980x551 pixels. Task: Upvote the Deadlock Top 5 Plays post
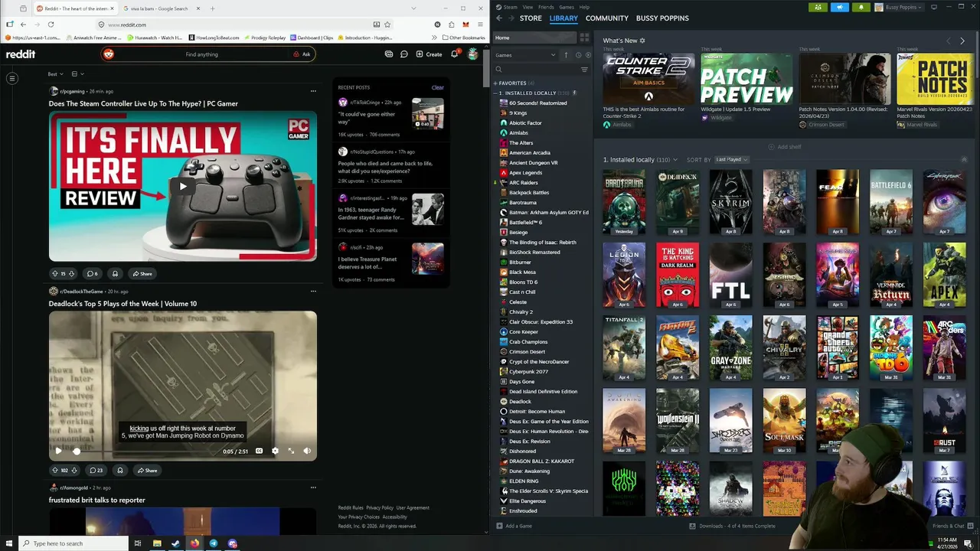click(x=54, y=470)
